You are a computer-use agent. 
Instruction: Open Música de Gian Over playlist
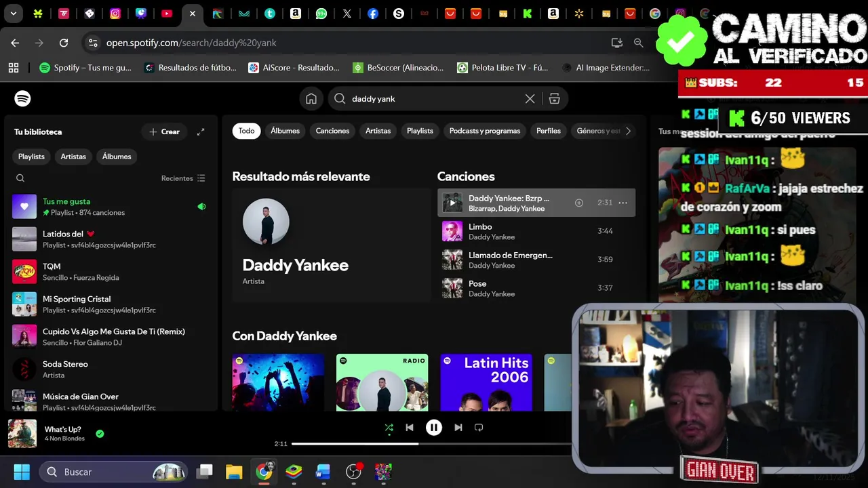pyautogui.click(x=111, y=401)
